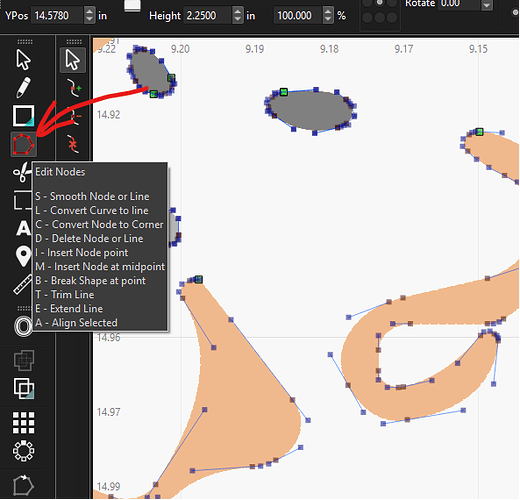Screen dimensions: 520x500
Task: Click the greyed overlapping squares weld icon
Action: coord(24,360)
